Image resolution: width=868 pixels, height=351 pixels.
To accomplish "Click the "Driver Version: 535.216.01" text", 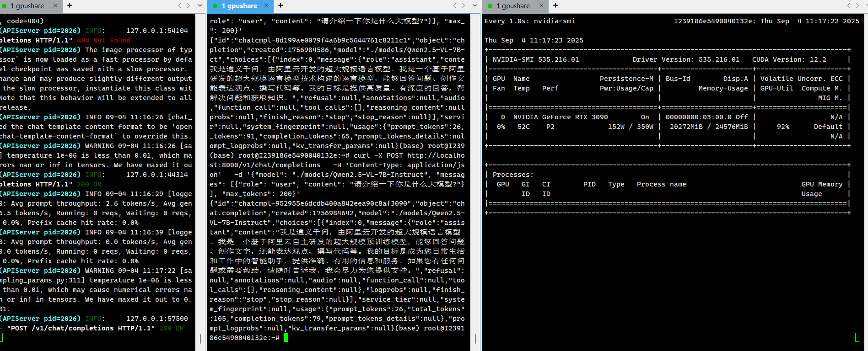I will tap(686, 59).
